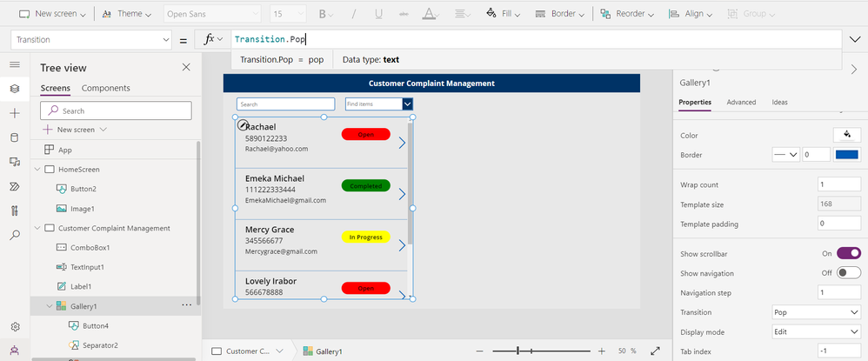868x361 pixels.
Task: Click the gallery edit pencil icon
Action: [x=243, y=125]
